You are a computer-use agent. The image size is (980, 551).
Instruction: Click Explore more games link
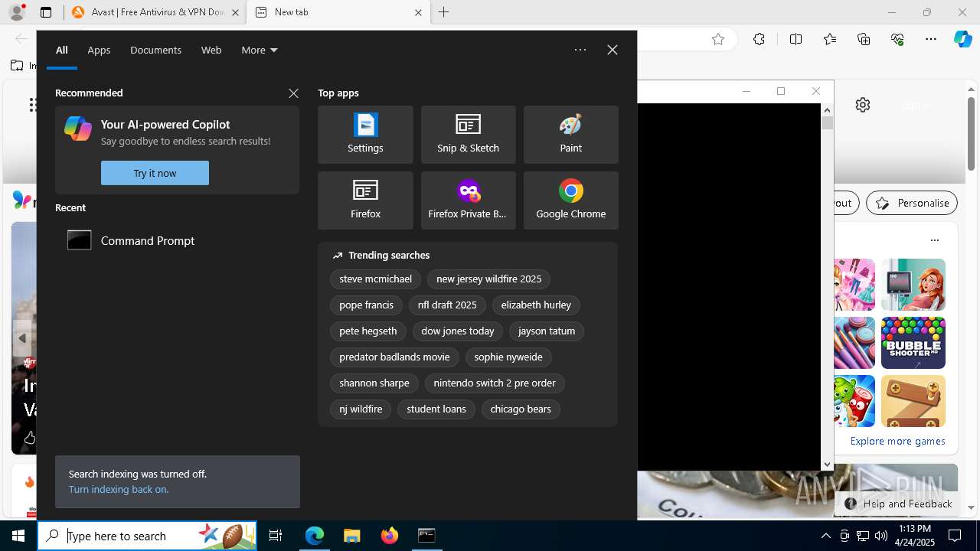pos(897,442)
